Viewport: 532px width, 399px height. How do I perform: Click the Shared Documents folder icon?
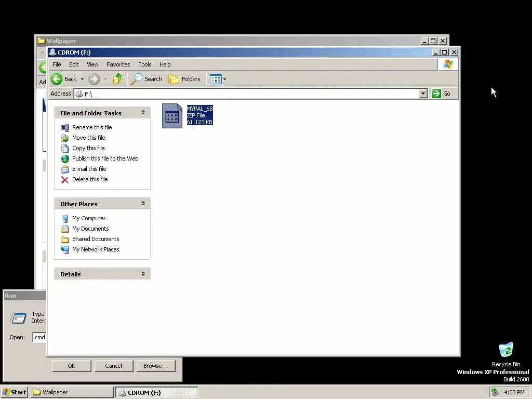click(x=65, y=240)
